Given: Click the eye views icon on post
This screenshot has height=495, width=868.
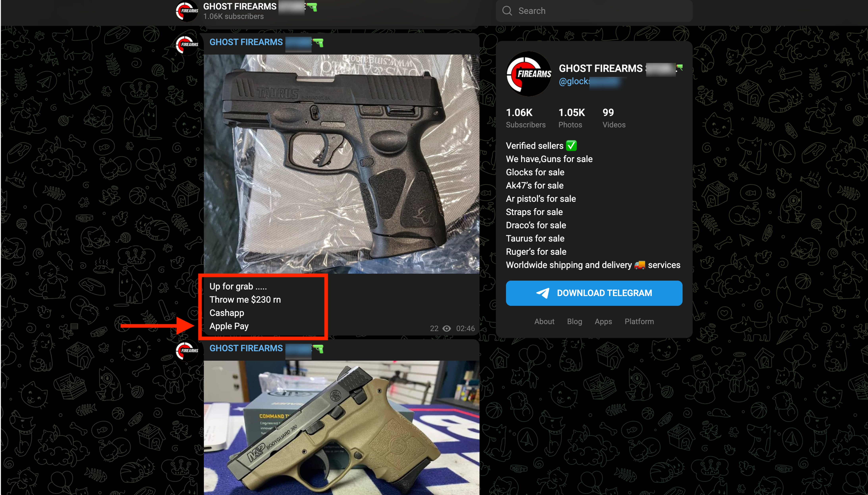Looking at the screenshot, I should 447,328.
